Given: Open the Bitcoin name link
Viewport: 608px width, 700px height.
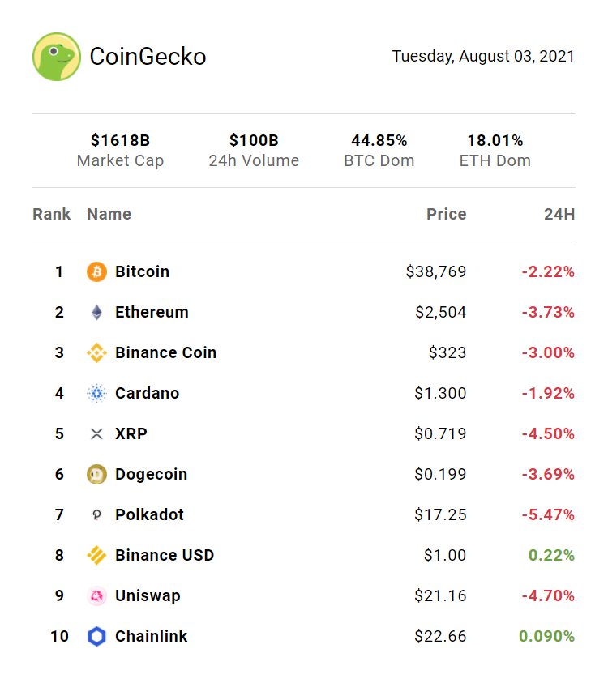Looking at the screenshot, I should (143, 271).
